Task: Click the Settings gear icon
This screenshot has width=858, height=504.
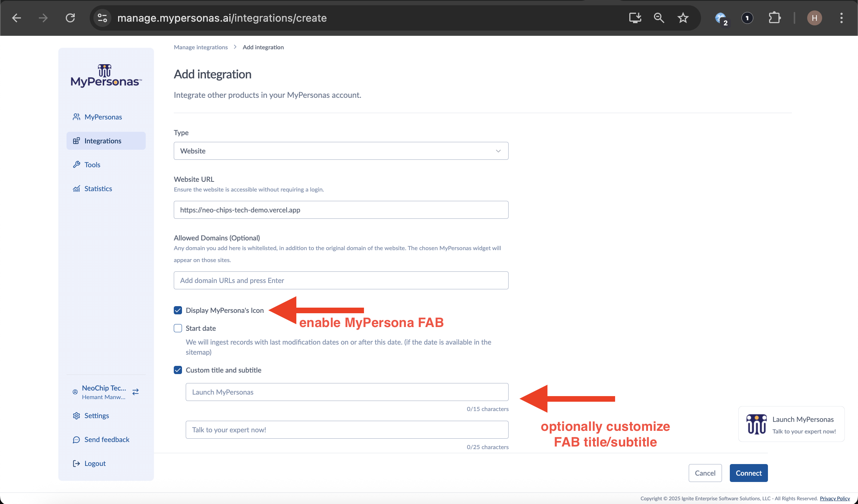Action: (76, 416)
